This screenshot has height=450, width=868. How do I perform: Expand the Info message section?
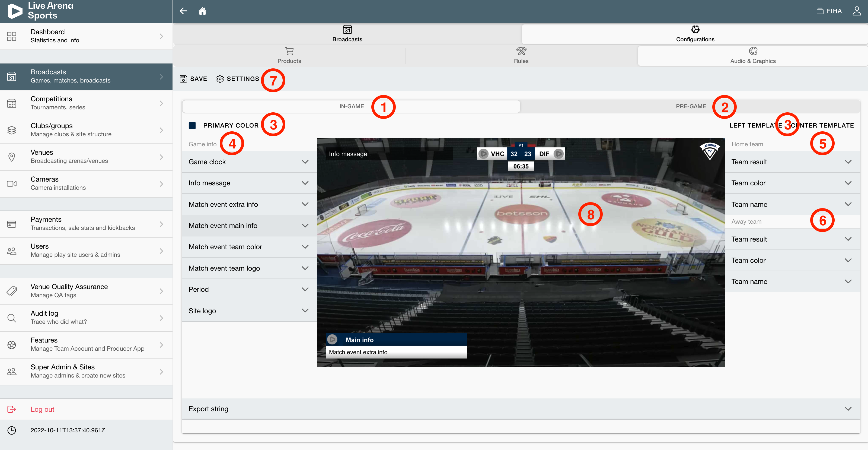point(249,183)
